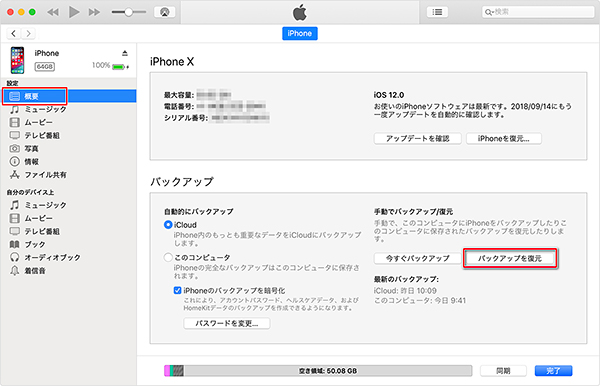This screenshot has height=386, width=600.
Task: Select 概要 in the settings sidebar
Action: pos(68,96)
